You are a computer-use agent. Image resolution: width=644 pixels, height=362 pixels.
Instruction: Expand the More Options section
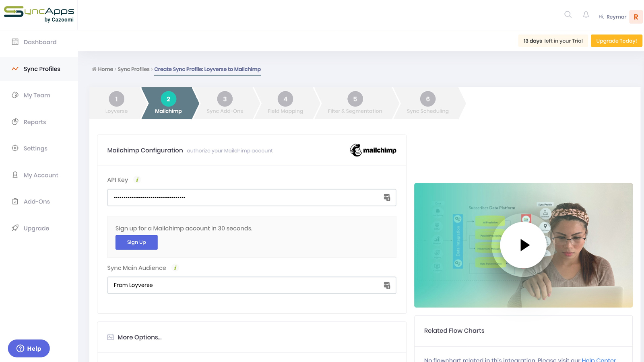click(139, 337)
